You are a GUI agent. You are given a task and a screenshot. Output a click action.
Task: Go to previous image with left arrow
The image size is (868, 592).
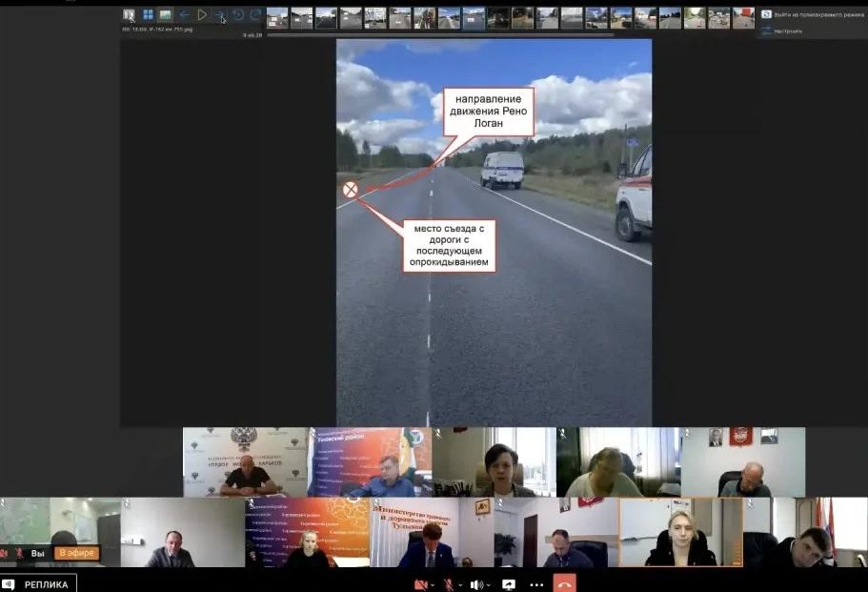[x=184, y=15]
